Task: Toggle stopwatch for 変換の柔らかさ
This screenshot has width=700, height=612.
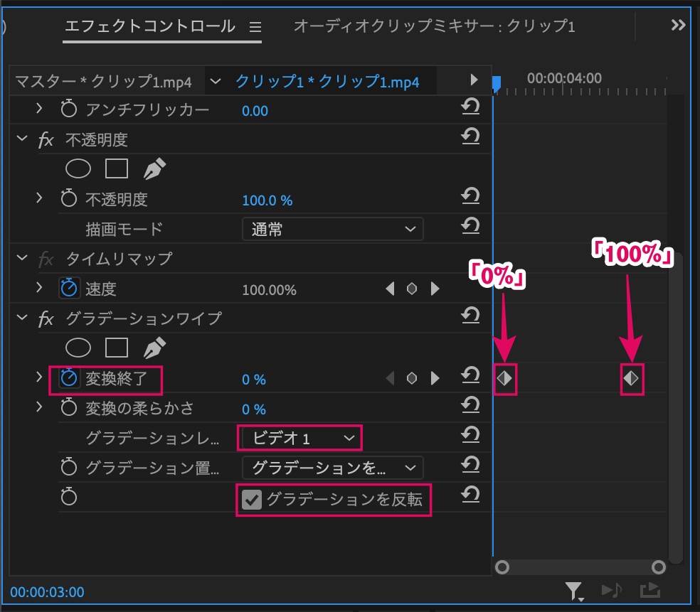Action: click(69, 407)
